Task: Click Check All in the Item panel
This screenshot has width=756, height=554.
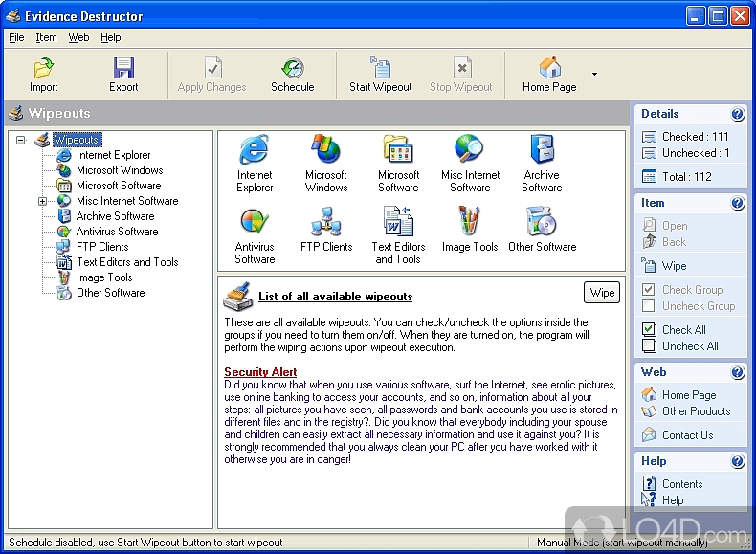Action: pyautogui.click(x=683, y=330)
